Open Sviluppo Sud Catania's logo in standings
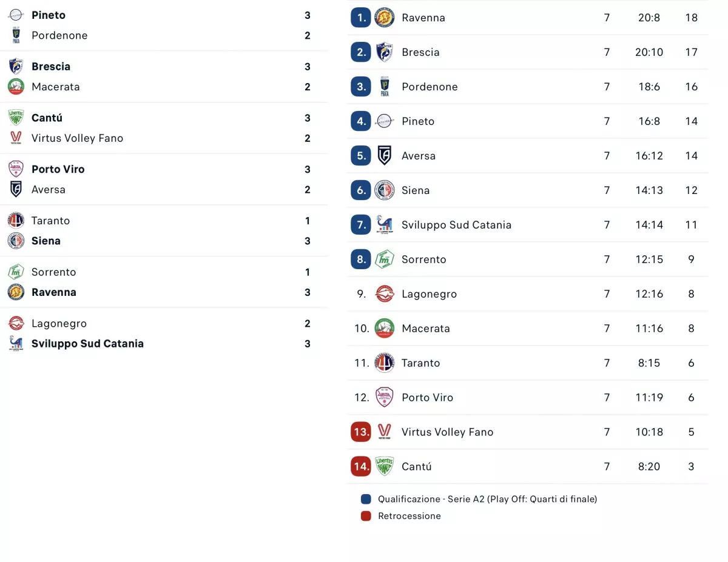The width and height of the screenshot is (728, 562). point(385,225)
